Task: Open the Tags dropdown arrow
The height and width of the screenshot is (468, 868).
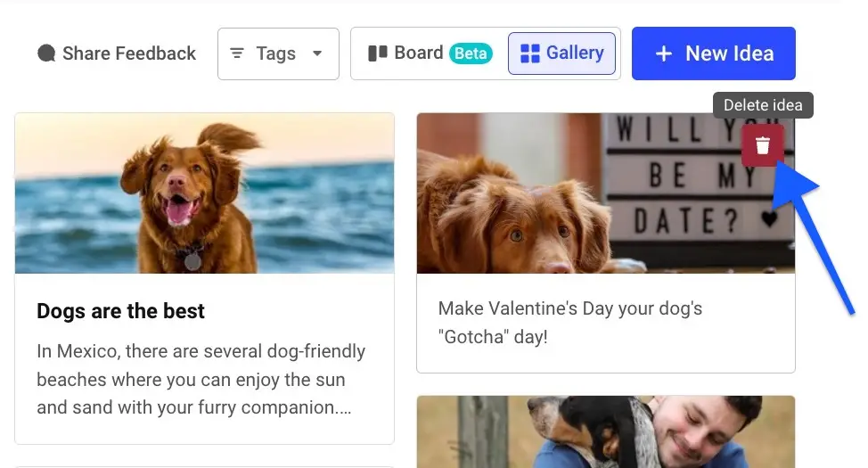Action: pyautogui.click(x=317, y=53)
